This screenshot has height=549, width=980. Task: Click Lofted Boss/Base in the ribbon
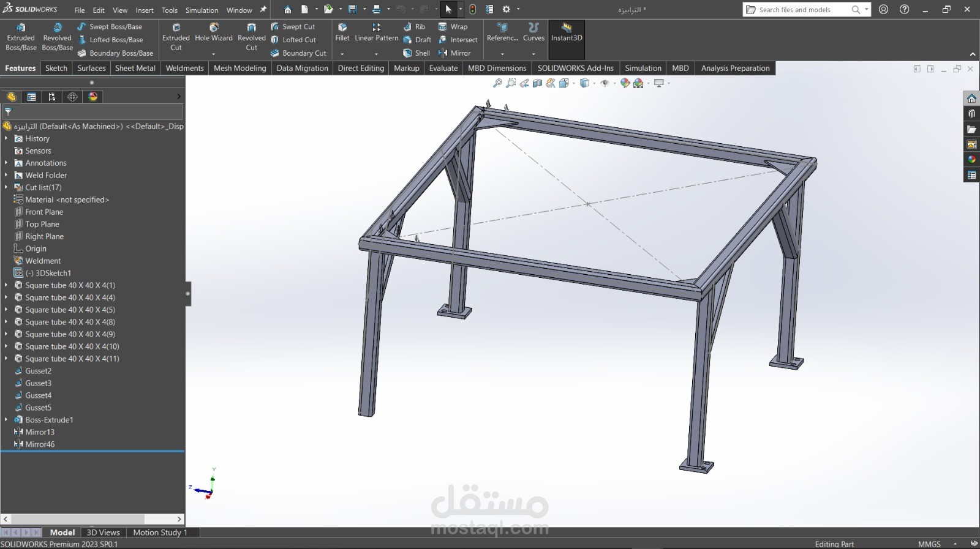click(110, 40)
